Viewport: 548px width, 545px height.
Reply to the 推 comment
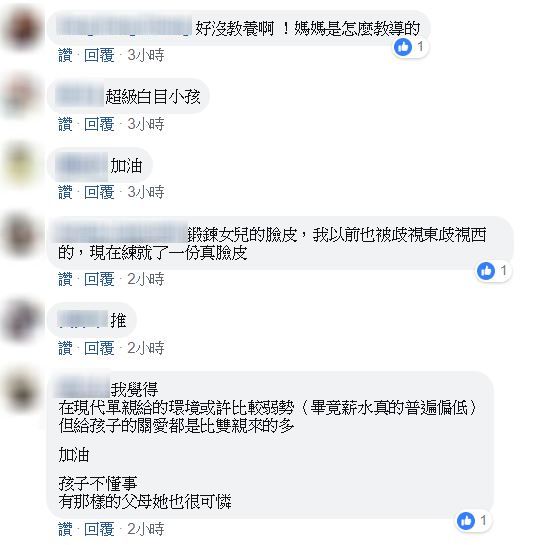(99, 348)
